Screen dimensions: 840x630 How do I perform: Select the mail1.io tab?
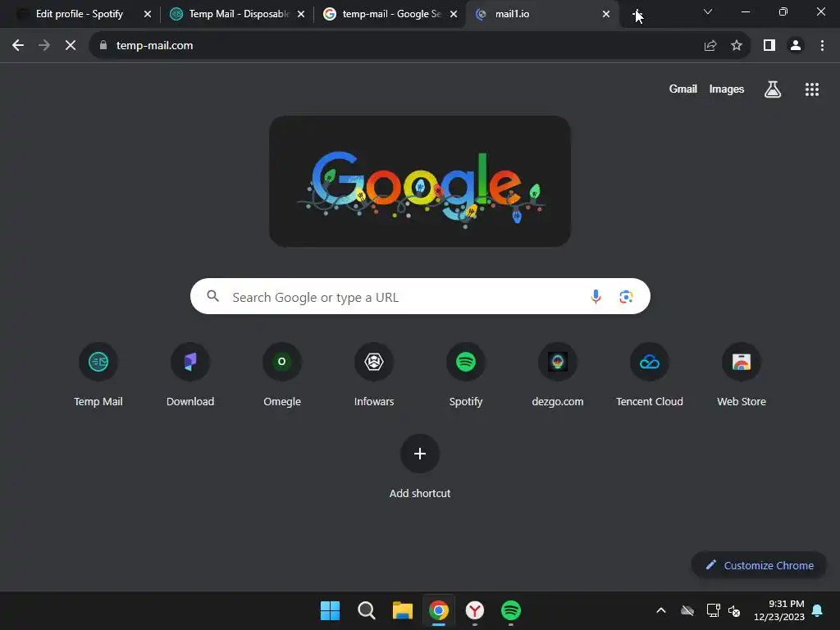[542, 14]
